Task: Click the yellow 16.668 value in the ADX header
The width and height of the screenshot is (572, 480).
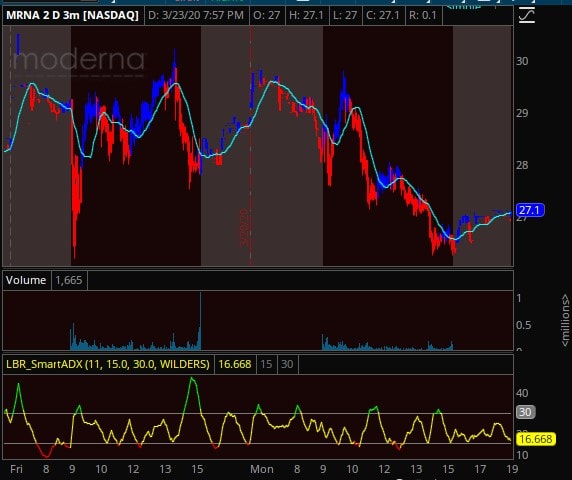Action: tap(235, 364)
